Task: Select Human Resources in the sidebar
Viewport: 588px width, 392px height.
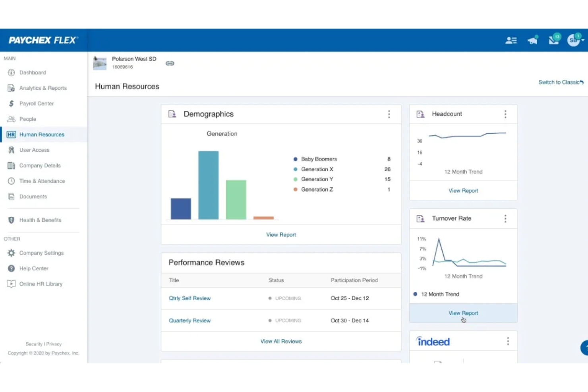Action: click(42, 134)
